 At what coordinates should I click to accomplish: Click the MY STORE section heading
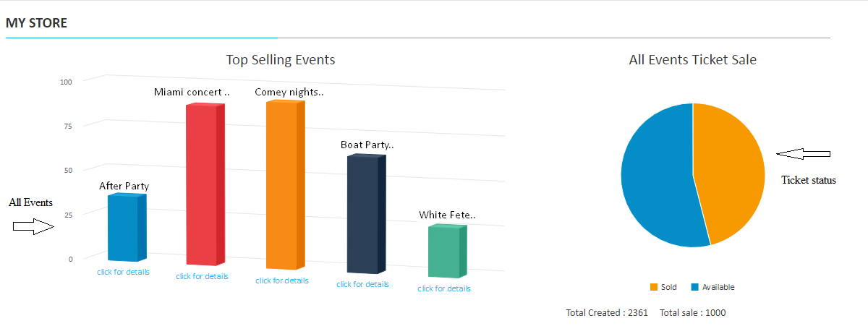click(x=36, y=23)
